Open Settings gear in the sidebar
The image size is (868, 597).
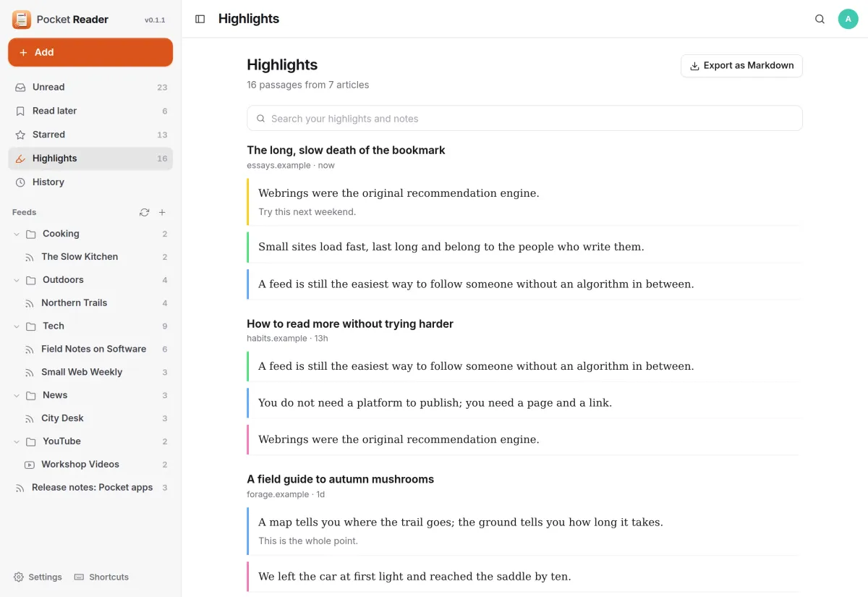pos(38,577)
